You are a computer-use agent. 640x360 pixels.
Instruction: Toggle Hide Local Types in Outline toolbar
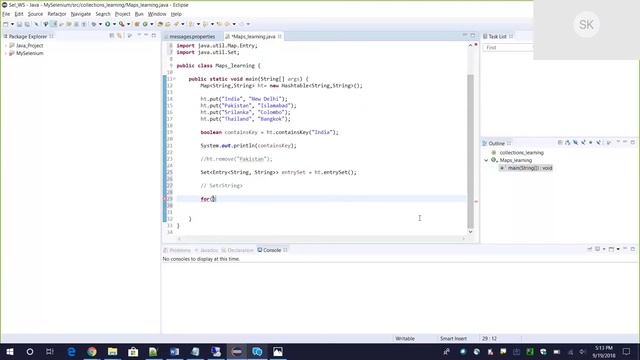tap(598, 142)
